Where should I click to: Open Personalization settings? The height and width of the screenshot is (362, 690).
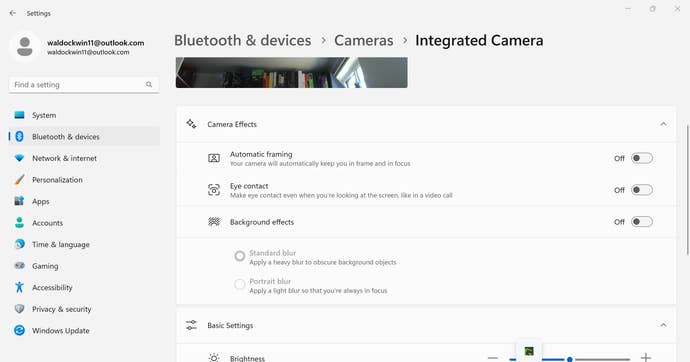(x=84, y=180)
